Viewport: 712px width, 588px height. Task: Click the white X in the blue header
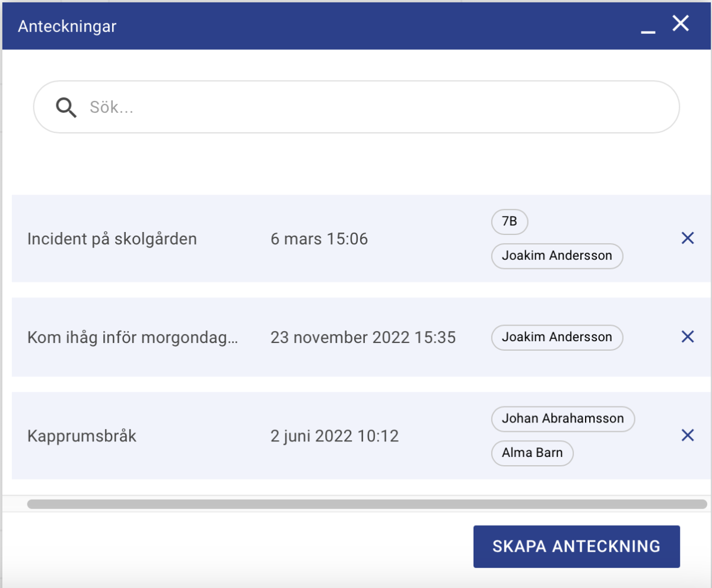[x=681, y=24]
